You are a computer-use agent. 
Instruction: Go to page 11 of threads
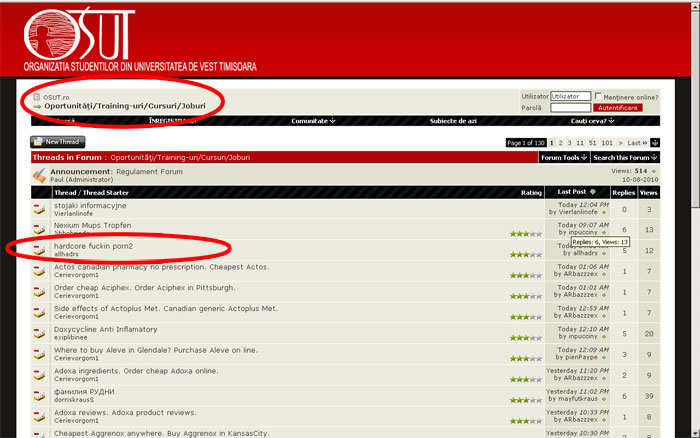pyautogui.click(x=580, y=143)
